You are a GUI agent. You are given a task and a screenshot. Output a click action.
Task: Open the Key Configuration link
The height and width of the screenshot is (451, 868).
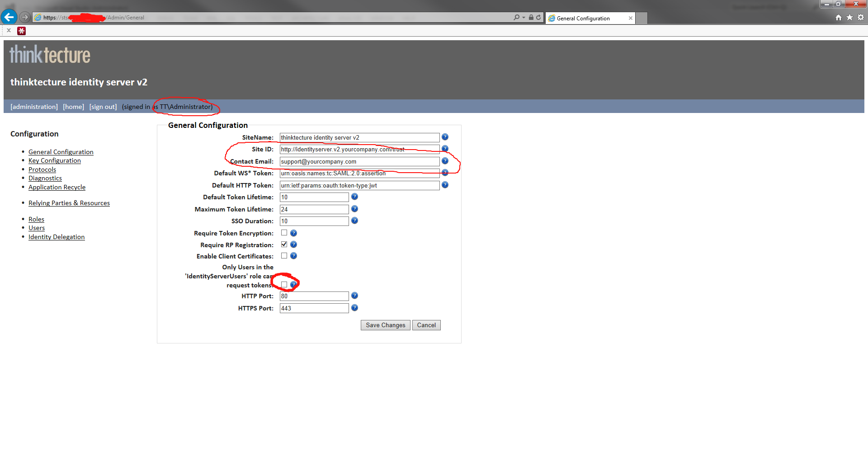55,160
